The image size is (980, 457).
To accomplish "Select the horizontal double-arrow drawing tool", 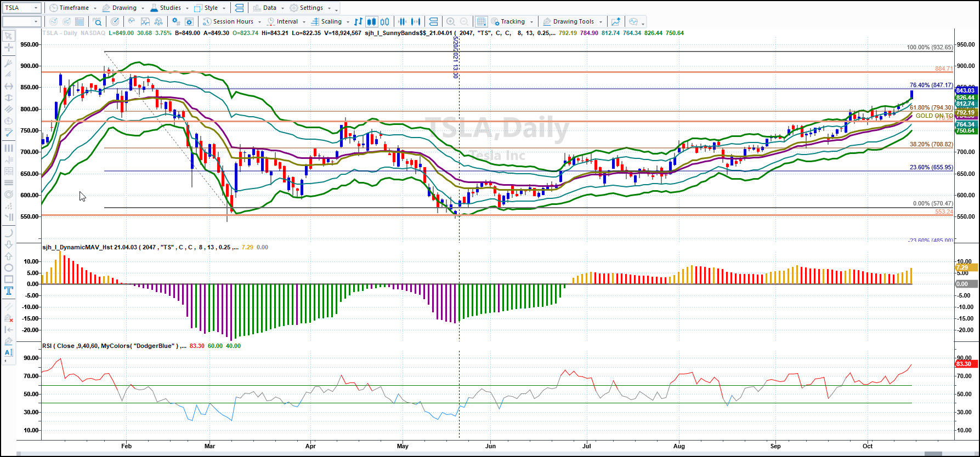I will tap(9, 87).
